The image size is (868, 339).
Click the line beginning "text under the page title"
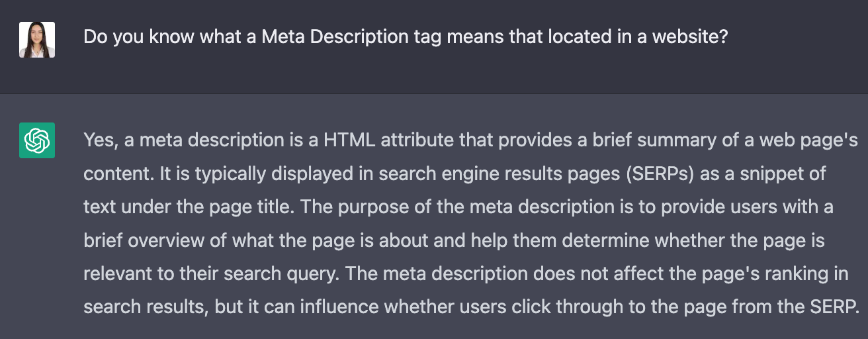click(x=458, y=207)
